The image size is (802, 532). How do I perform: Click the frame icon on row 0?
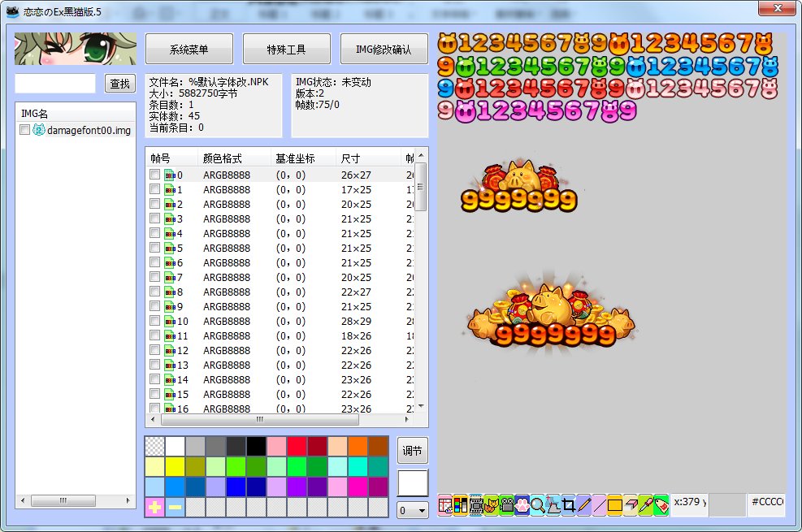[170, 175]
